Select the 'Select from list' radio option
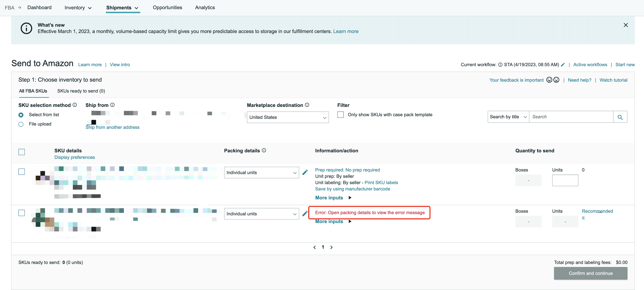Screen dimensions: 644x290 coord(21,115)
